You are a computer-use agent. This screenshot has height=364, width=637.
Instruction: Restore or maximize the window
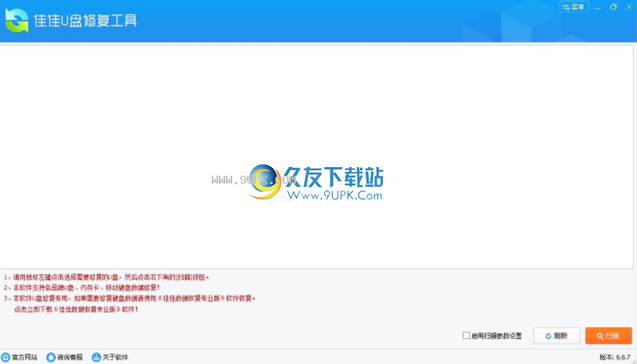[x=613, y=7]
